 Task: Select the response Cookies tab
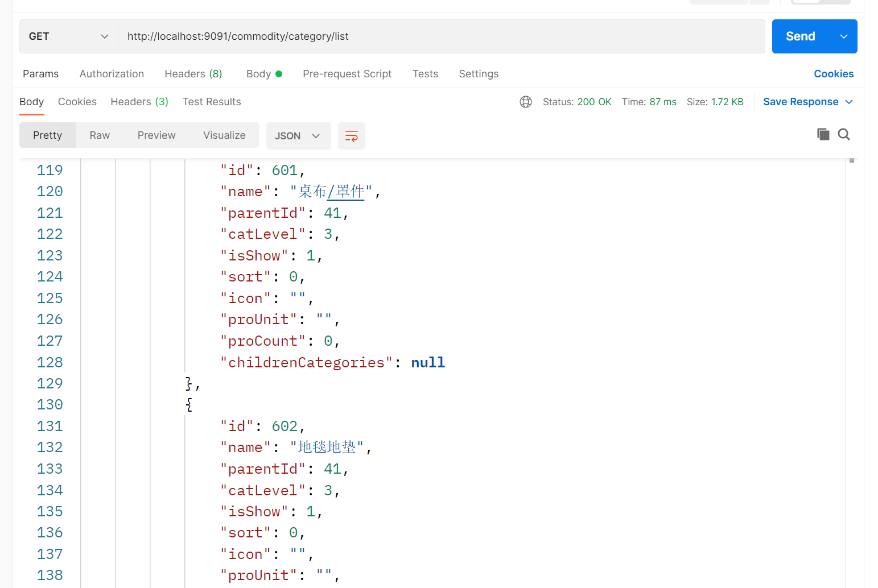tap(77, 102)
